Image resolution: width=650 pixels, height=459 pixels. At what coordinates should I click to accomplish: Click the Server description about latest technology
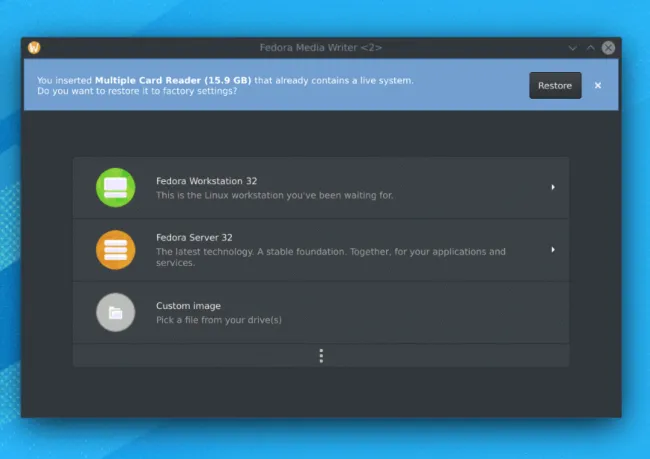click(x=331, y=257)
